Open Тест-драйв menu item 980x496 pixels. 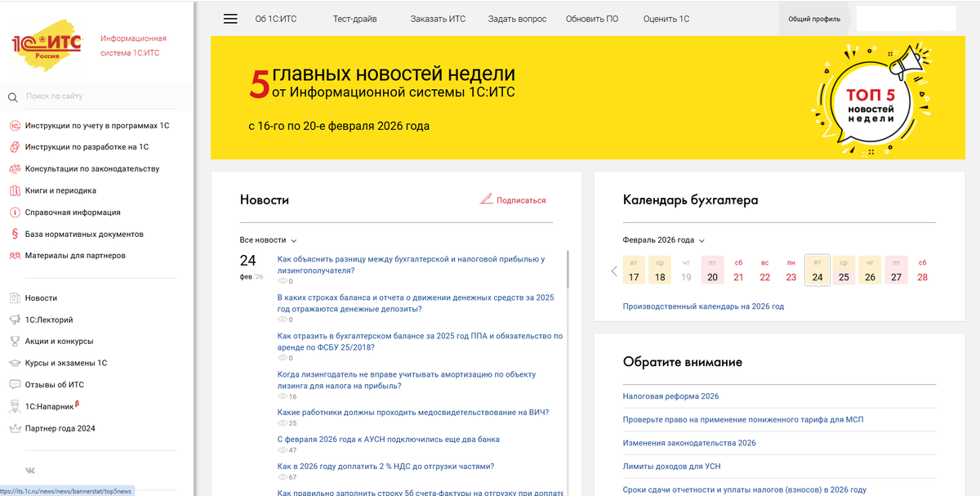click(x=355, y=19)
